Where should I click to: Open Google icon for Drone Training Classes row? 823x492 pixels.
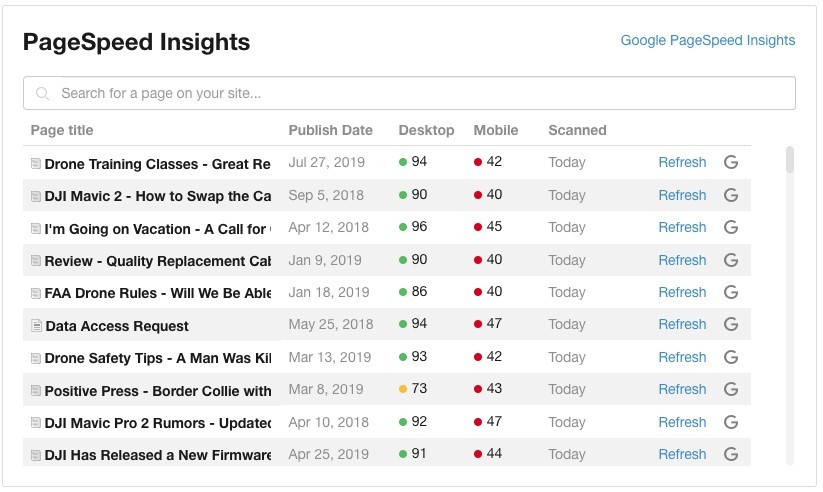pos(731,162)
